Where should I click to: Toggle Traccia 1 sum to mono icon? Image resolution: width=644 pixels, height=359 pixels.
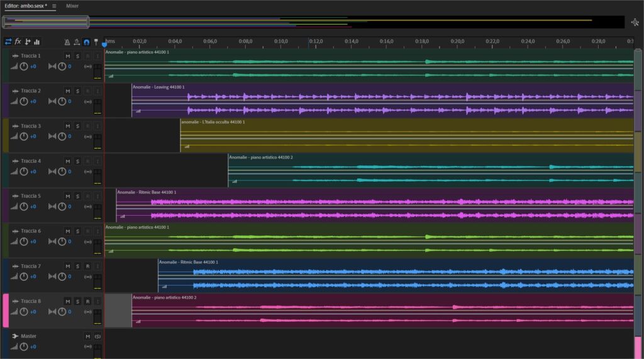[x=87, y=67]
